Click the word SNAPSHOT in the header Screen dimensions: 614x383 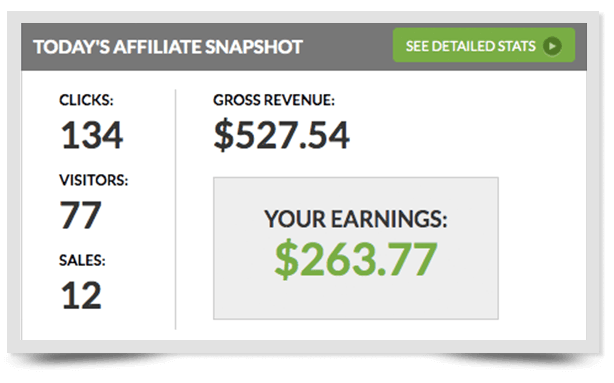[254, 47]
